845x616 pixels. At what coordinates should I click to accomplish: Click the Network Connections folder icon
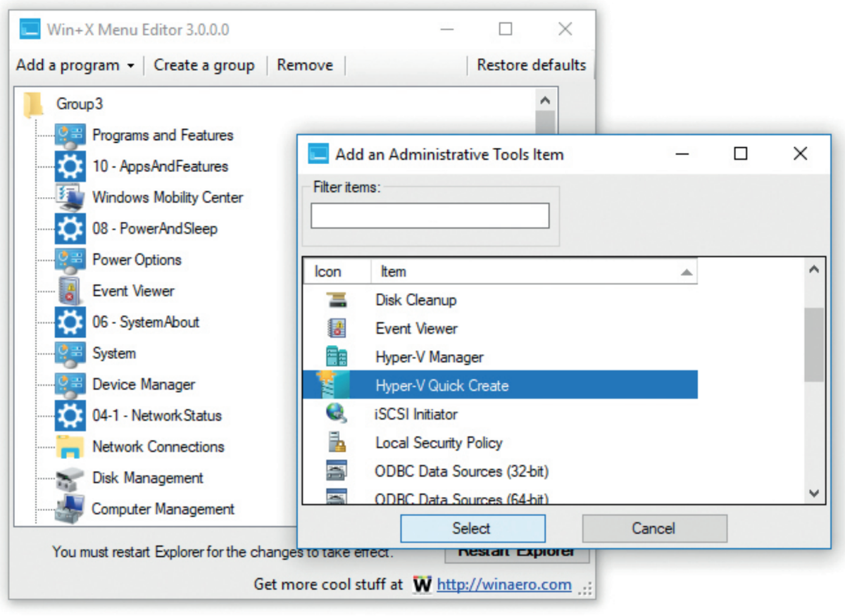[70, 446]
